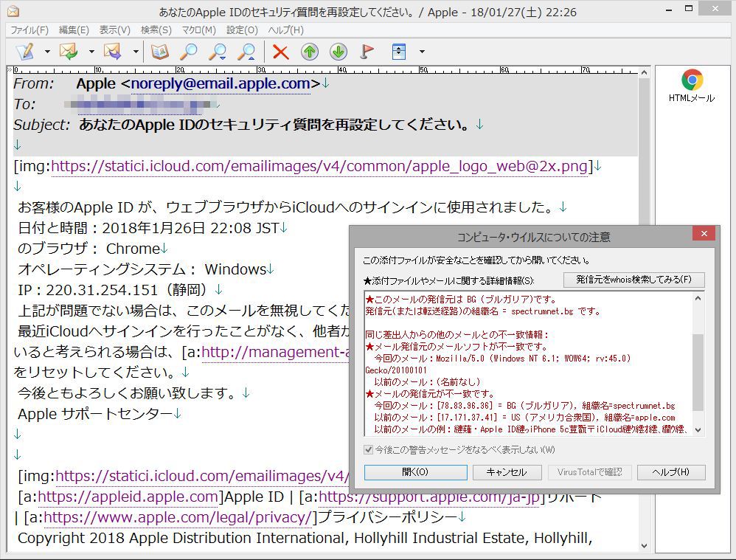Click the search-next magnifier with down arrow
736x560 pixels.
[218, 51]
